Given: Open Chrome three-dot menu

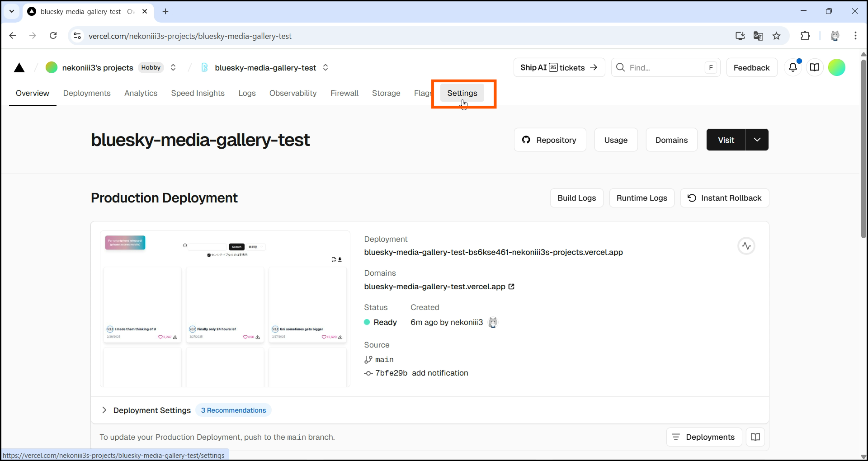Looking at the screenshot, I should click(x=855, y=36).
